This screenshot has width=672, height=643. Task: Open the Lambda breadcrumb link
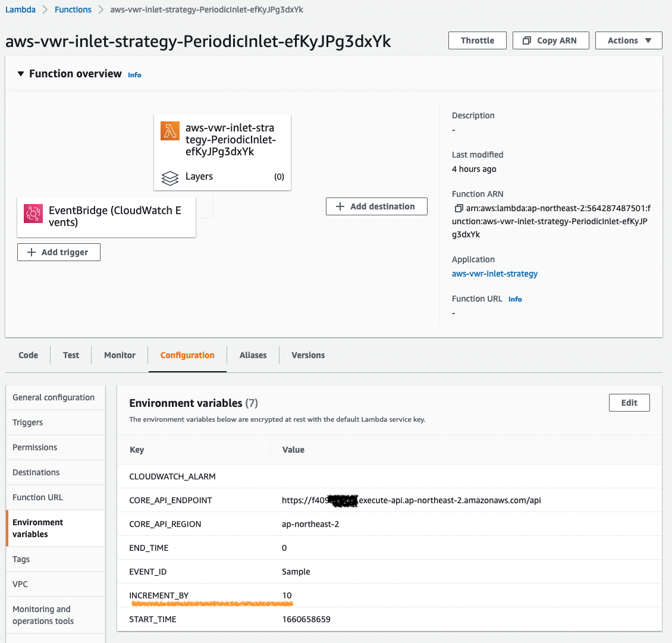coord(20,10)
